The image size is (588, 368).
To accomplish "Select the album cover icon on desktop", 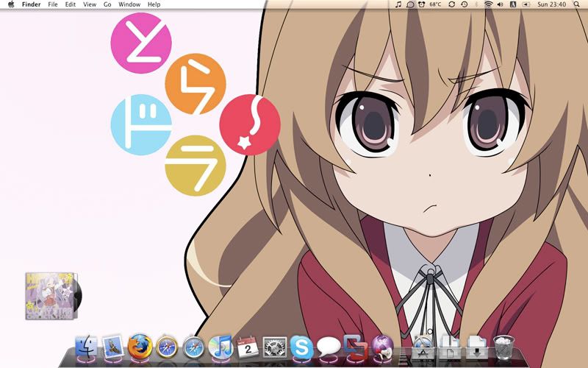I will pos(53,297).
